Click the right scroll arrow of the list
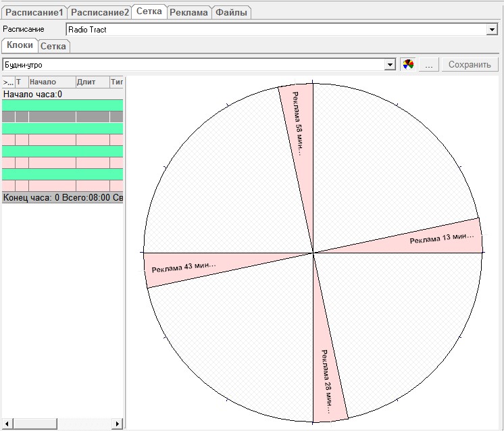504x431 pixels. (118, 424)
